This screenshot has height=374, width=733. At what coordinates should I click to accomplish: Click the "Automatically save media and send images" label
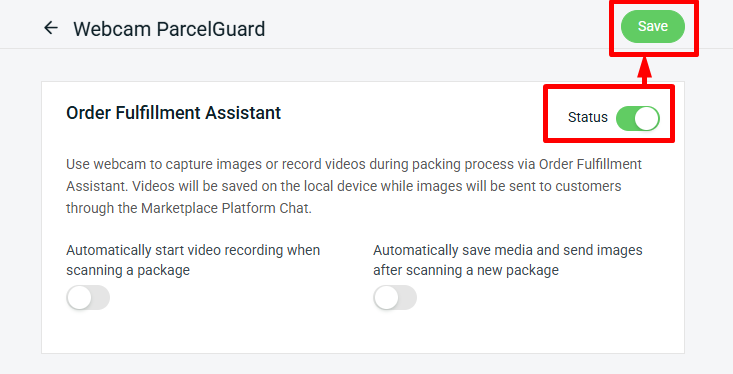click(x=508, y=250)
